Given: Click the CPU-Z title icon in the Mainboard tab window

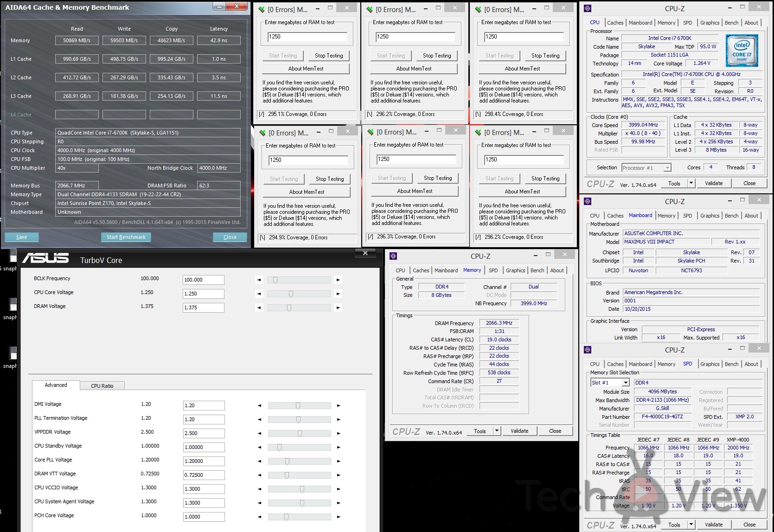Looking at the screenshot, I should click(x=588, y=201).
